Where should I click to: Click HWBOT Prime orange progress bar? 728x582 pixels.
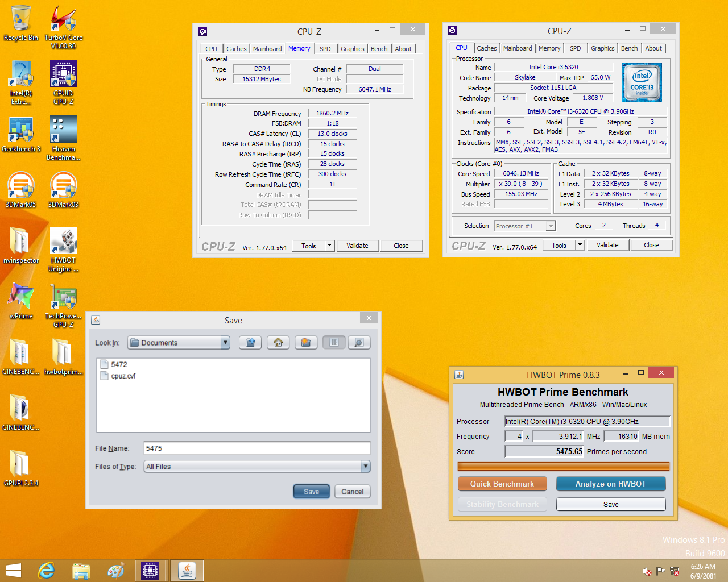tap(564, 466)
